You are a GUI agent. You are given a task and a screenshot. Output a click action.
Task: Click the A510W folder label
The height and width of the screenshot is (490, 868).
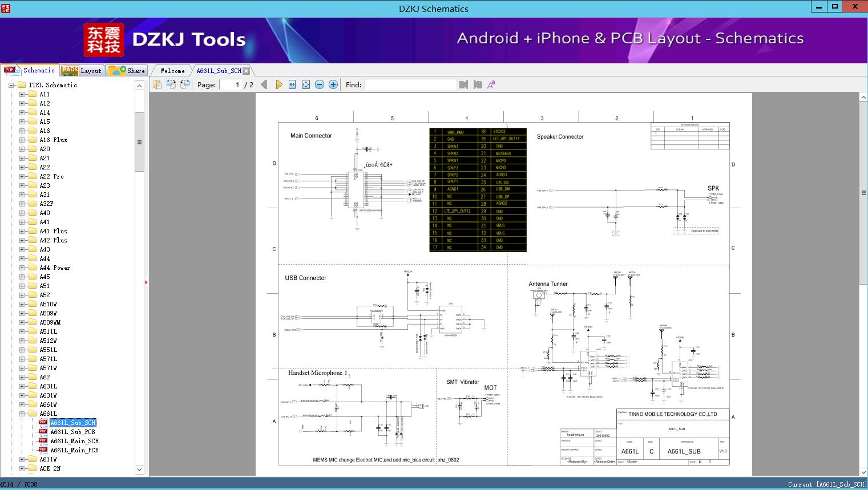click(x=49, y=304)
